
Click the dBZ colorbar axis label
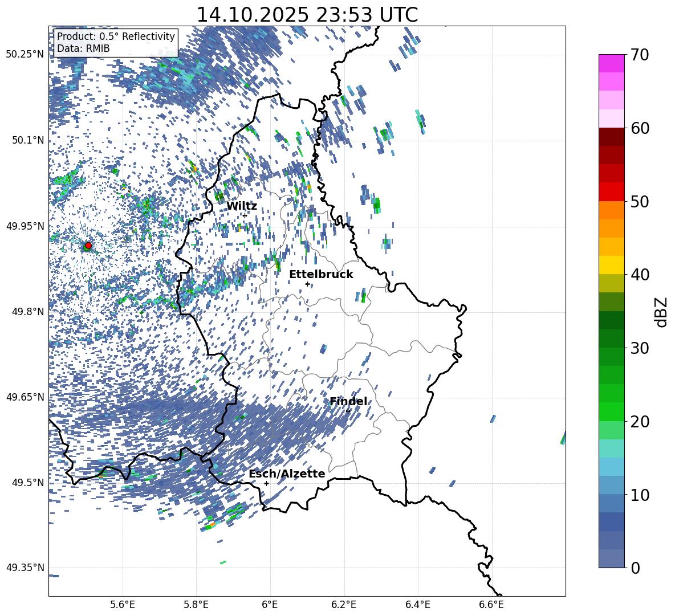pyautogui.click(x=662, y=312)
